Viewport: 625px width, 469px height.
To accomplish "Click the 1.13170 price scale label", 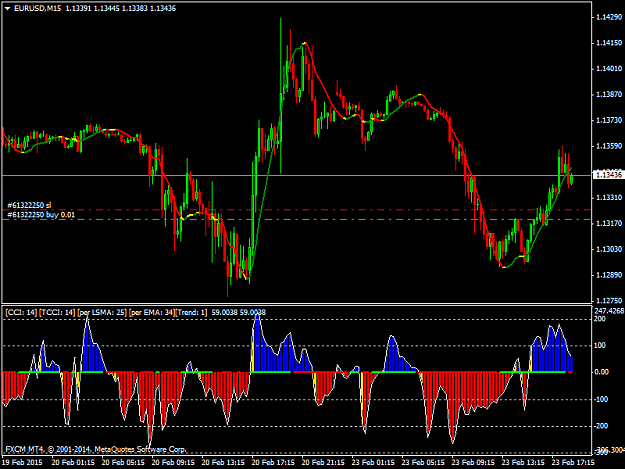I will (609, 224).
